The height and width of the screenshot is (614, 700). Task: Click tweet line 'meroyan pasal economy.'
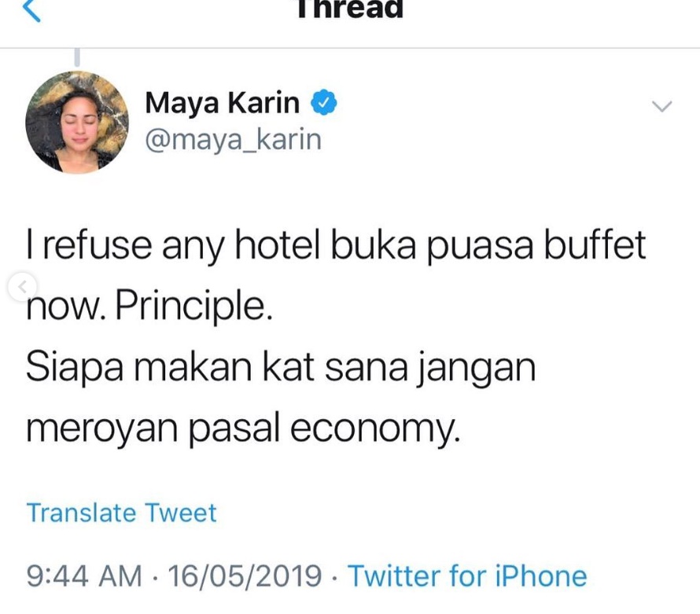pyautogui.click(x=243, y=428)
